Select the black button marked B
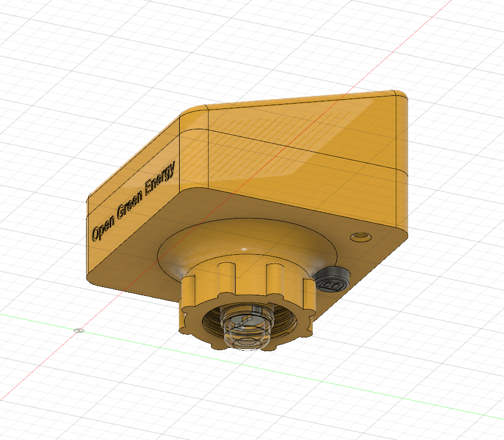 coord(331,279)
